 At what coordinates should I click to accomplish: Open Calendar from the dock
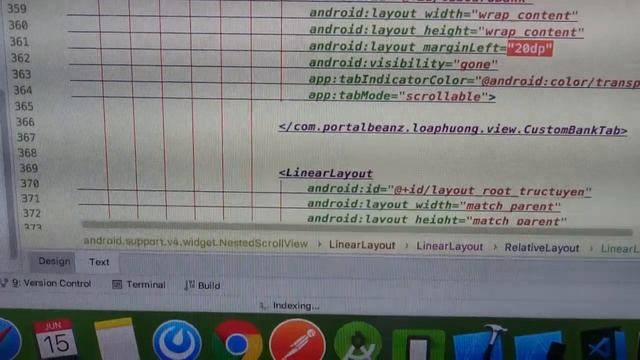tap(55, 339)
